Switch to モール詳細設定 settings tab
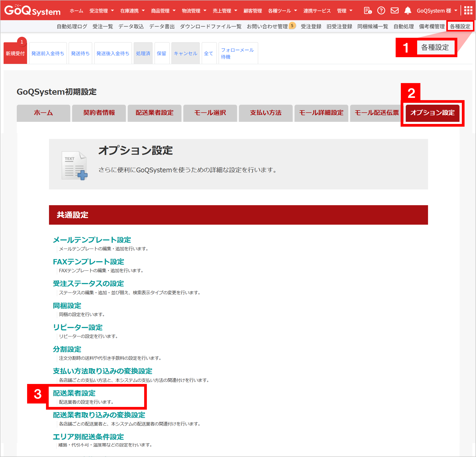This screenshot has width=476, height=457. point(321,113)
